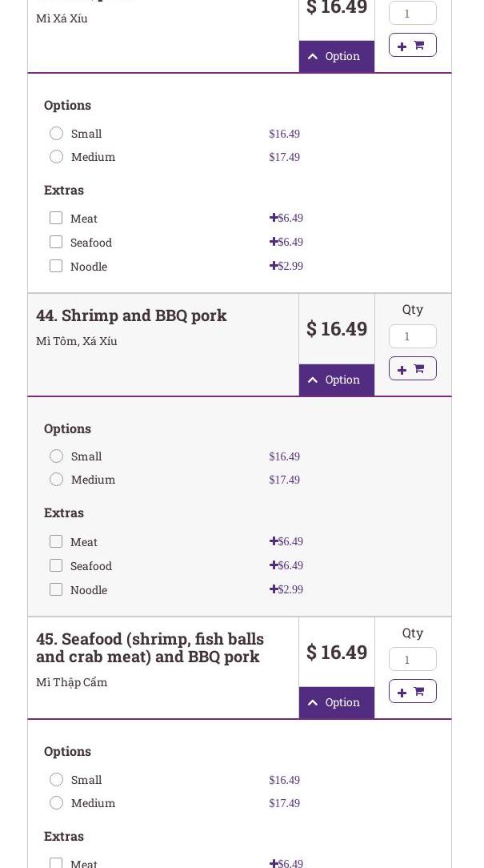
Task: Open 44. Shrimp and BBQ pork title
Action: pyautogui.click(x=131, y=315)
